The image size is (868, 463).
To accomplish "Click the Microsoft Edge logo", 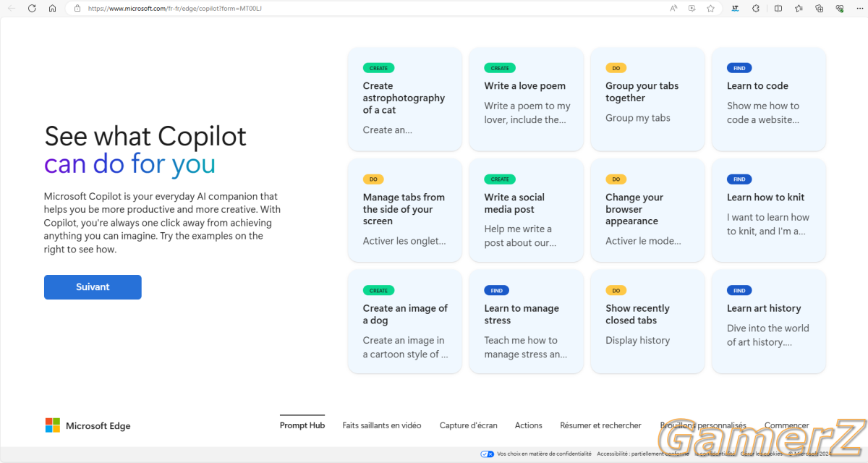I will [x=53, y=425].
